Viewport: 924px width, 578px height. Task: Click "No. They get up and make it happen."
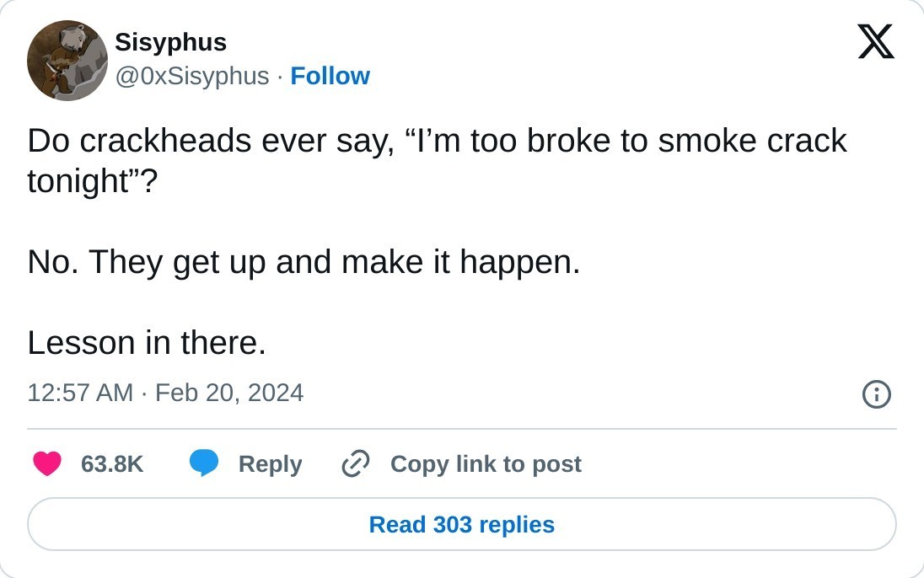tap(304, 262)
